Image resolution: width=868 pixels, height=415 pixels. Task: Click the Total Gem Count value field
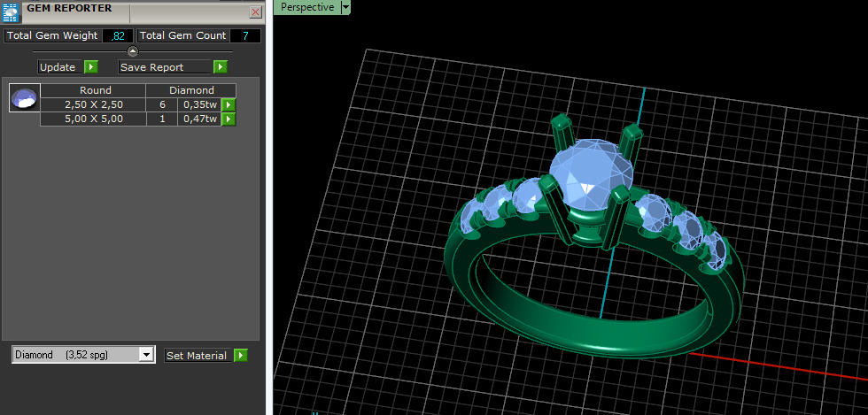244,36
